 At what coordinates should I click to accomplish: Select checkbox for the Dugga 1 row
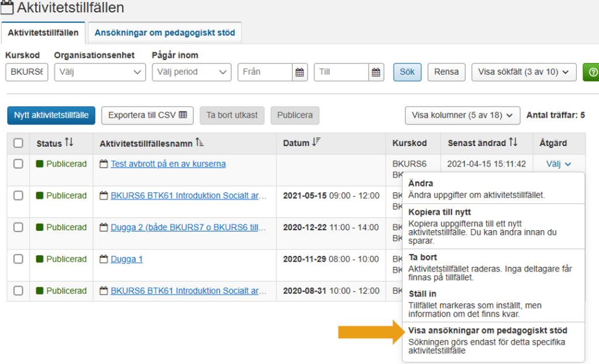[18, 259]
